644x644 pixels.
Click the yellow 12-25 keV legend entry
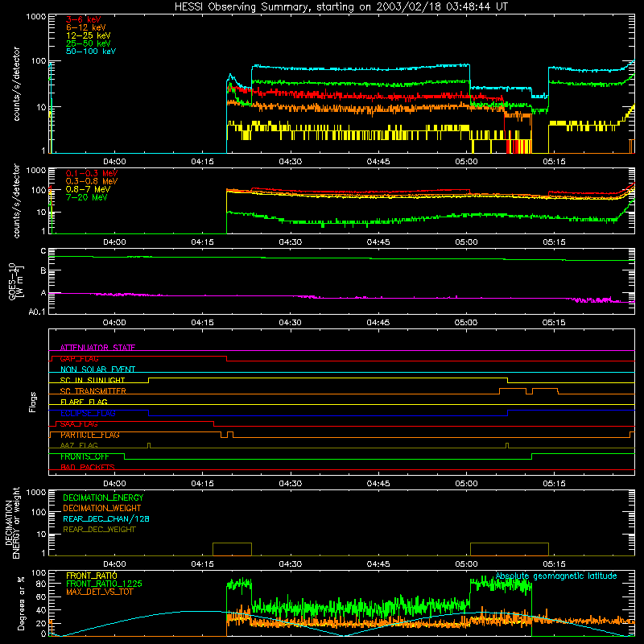tap(89, 35)
